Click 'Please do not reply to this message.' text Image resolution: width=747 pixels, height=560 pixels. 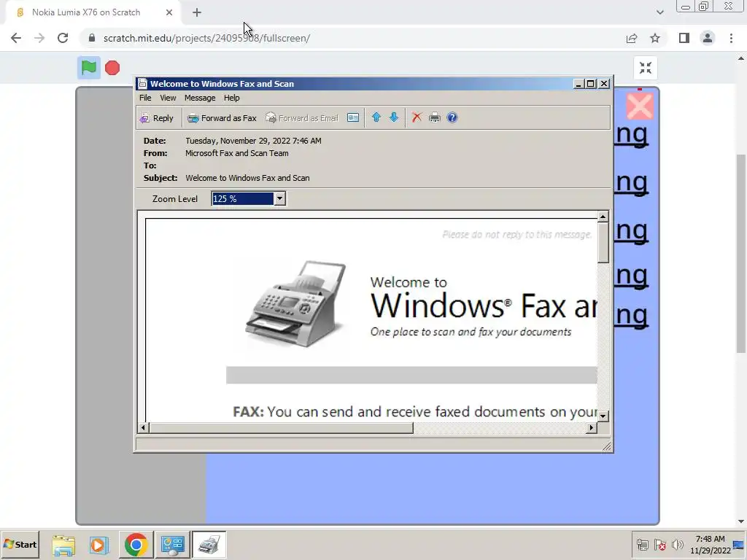click(x=517, y=234)
